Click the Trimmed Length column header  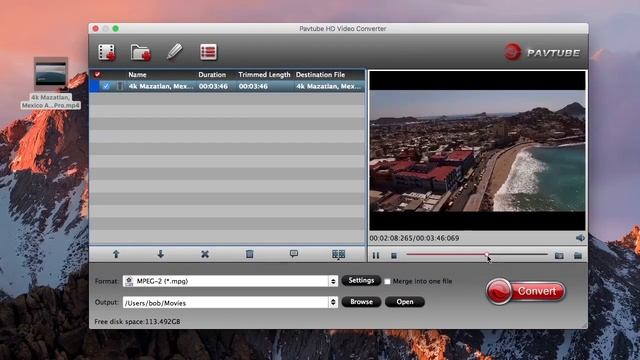[264, 75]
